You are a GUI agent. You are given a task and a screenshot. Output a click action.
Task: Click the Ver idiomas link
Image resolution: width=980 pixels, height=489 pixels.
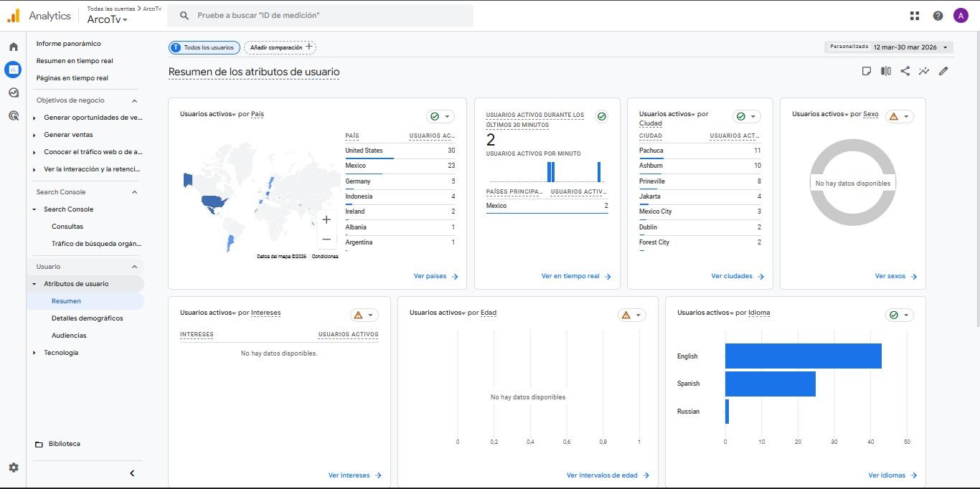coord(892,475)
